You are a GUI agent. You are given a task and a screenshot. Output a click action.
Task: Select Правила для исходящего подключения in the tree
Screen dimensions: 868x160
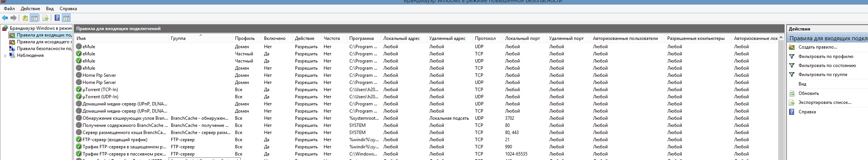tap(44, 42)
